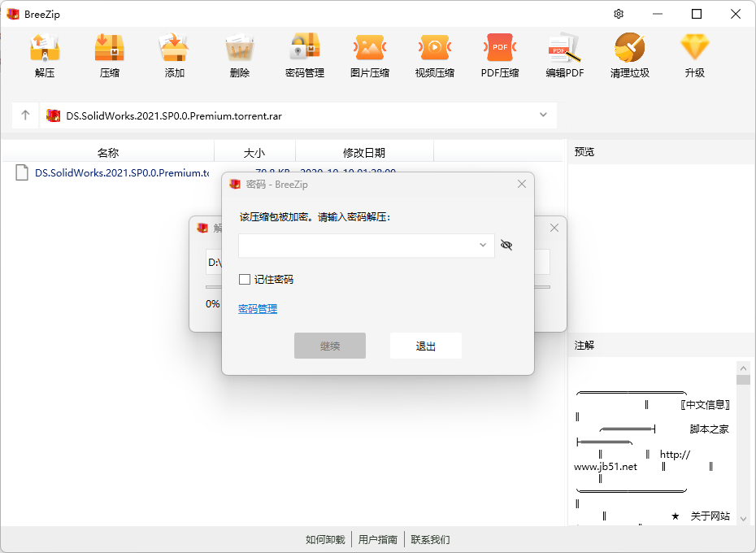The image size is (756, 553).
Task: Expand the archive path dropdown chevron
Action: click(x=543, y=115)
